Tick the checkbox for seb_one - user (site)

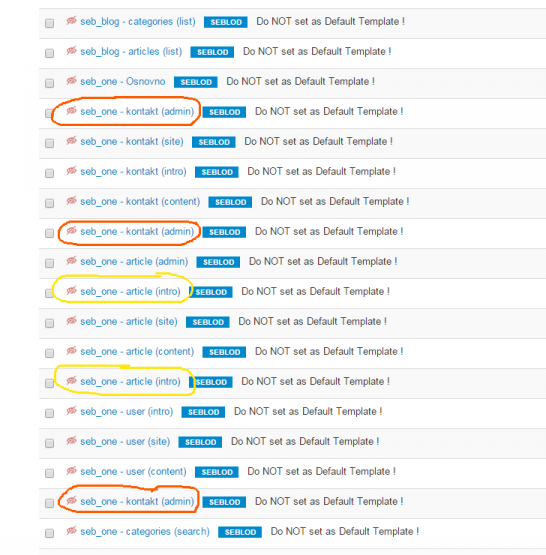tap(50, 443)
